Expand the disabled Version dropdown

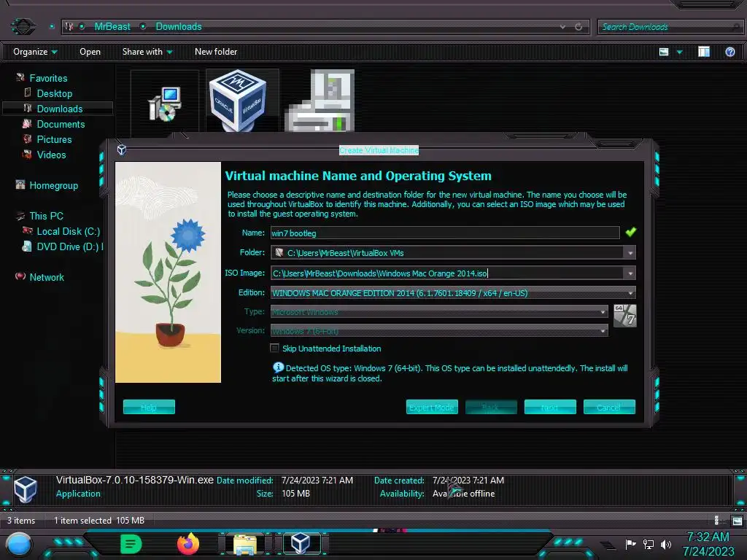(603, 330)
